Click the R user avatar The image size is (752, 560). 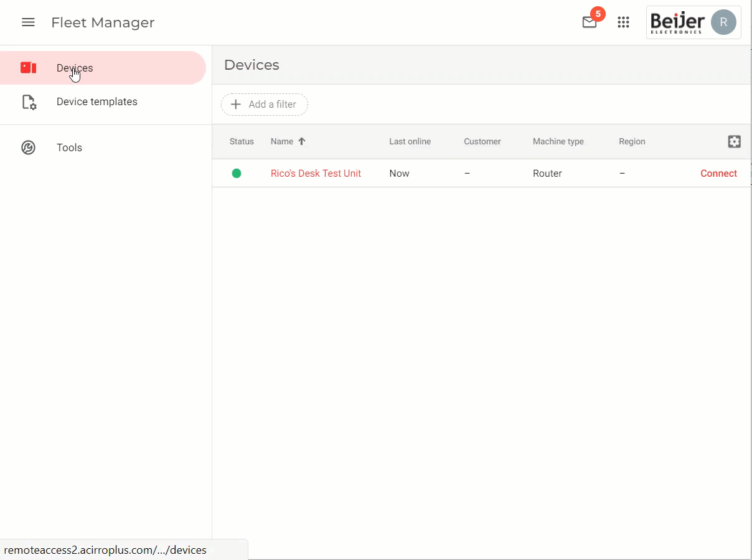(723, 22)
